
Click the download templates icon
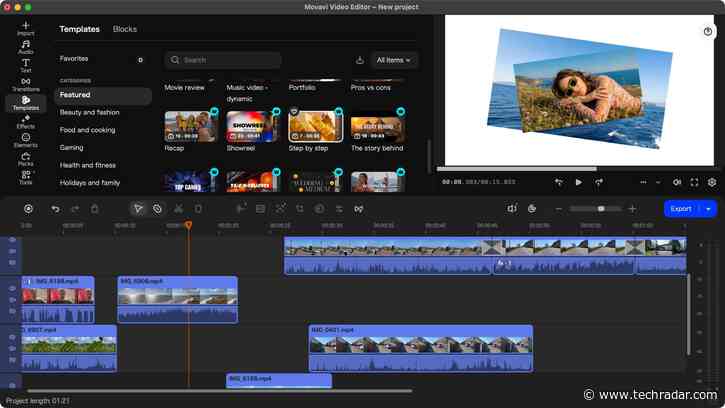coord(360,60)
